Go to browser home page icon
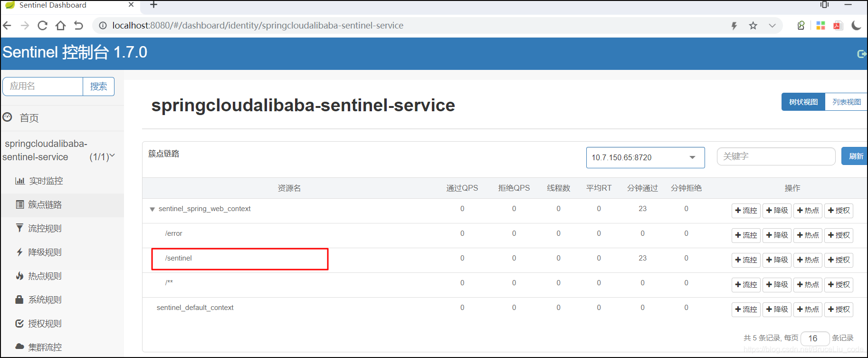Image resolution: width=868 pixels, height=358 pixels. [60, 26]
